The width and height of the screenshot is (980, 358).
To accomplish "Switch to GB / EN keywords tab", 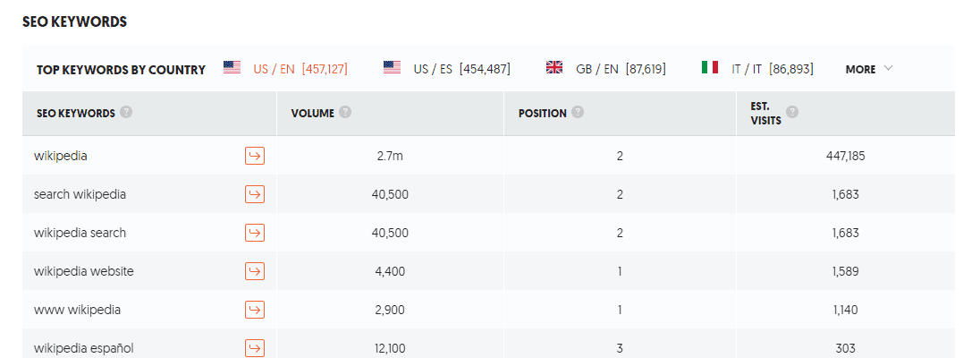I will tap(605, 69).
